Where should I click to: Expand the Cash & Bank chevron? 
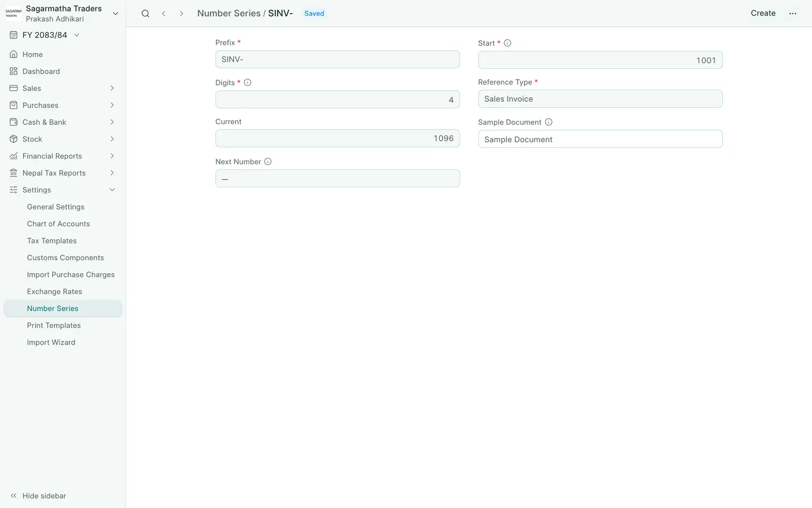pyautogui.click(x=112, y=122)
